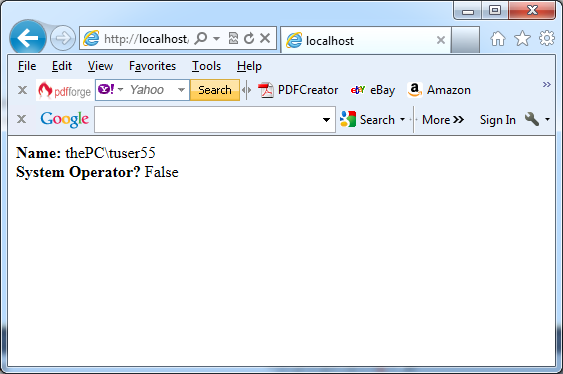563x374 pixels.
Task: Open the address bar autocomplete dropdown arrow
Action: [216, 38]
